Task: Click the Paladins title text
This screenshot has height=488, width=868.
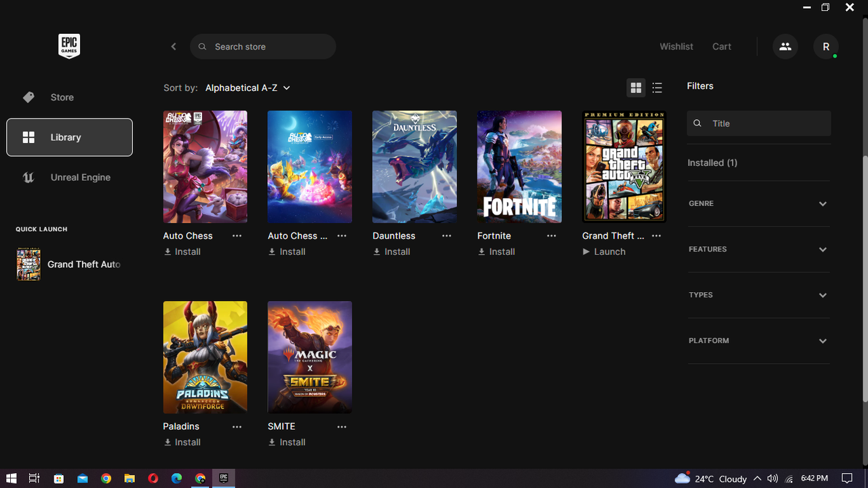Action: [x=181, y=426]
